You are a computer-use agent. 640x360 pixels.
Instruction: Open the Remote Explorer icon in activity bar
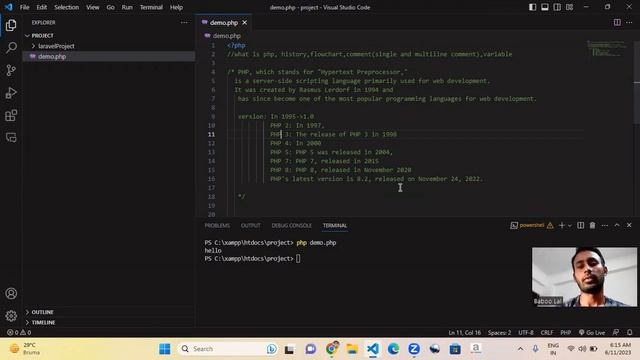coord(11,137)
